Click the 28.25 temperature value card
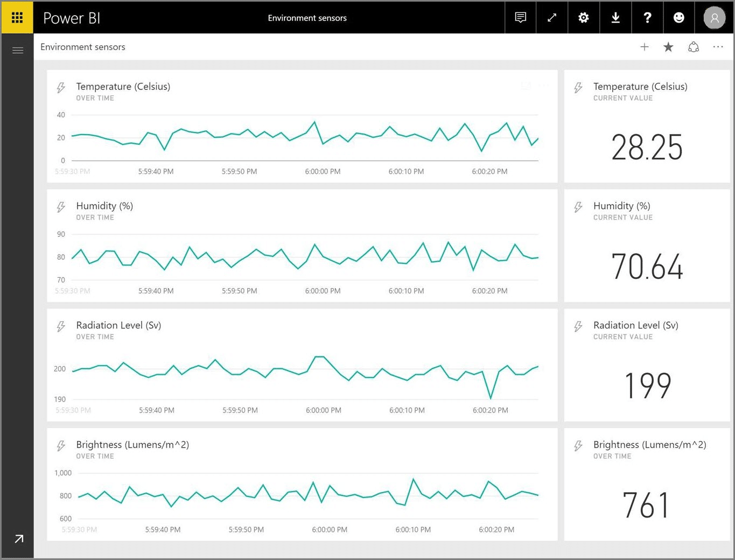This screenshot has width=735, height=560. pyautogui.click(x=647, y=145)
